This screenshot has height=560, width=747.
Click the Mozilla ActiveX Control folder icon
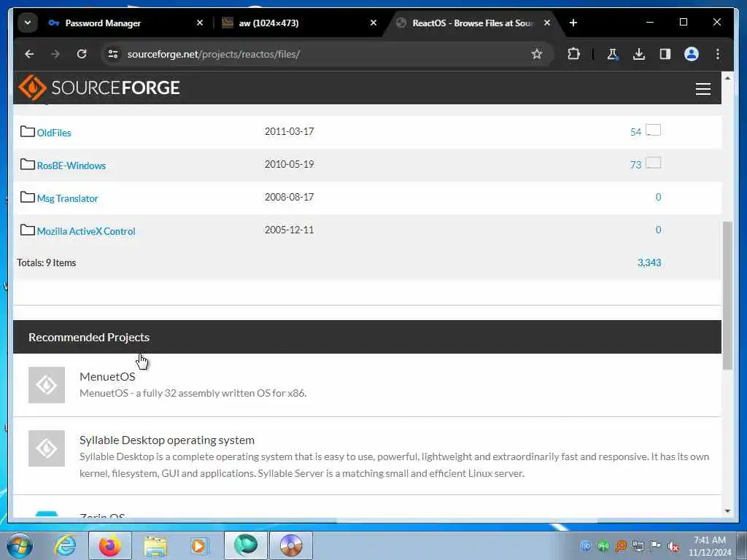coord(28,230)
